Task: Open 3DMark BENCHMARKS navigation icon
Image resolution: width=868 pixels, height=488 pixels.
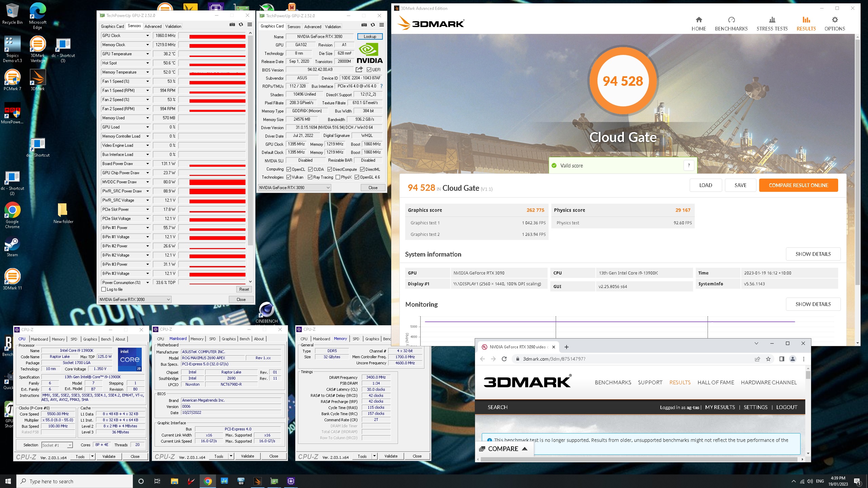Action: (x=731, y=20)
